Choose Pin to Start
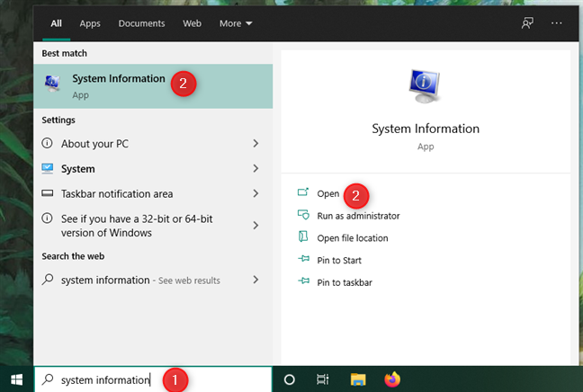 tap(339, 260)
